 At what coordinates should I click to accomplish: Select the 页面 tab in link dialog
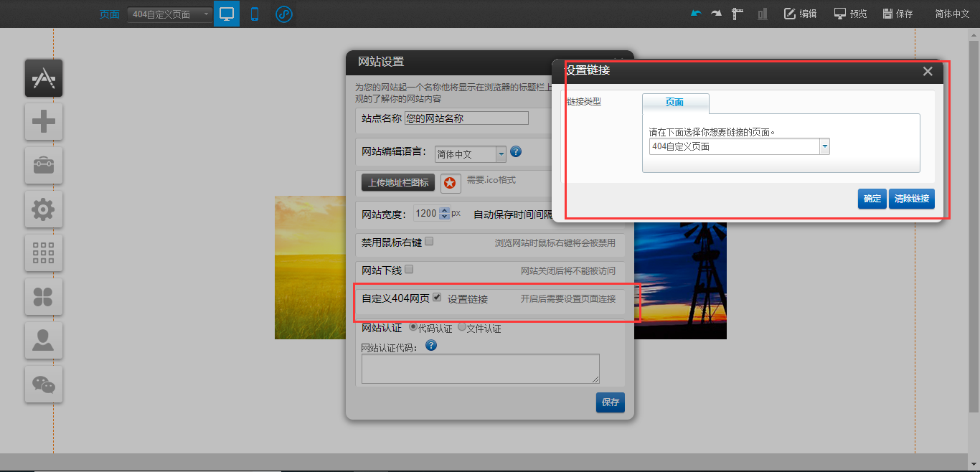tap(674, 103)
